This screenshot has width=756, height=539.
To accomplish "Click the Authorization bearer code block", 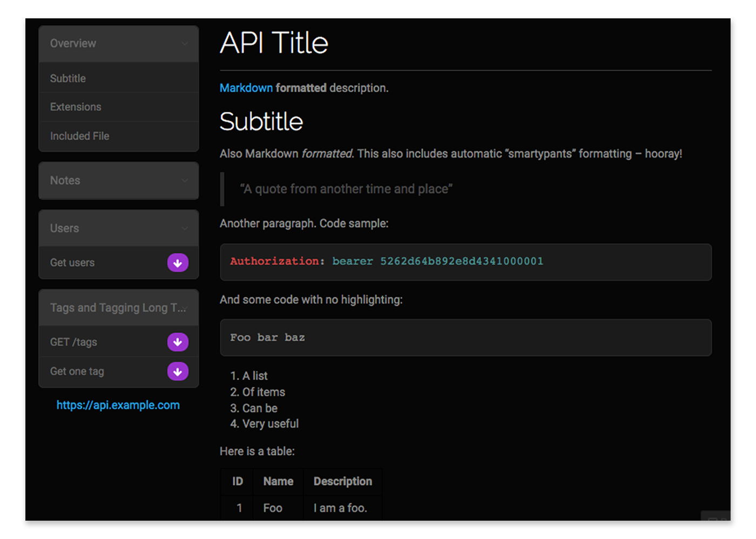I will pyautogui.click(x=465, y=262).
